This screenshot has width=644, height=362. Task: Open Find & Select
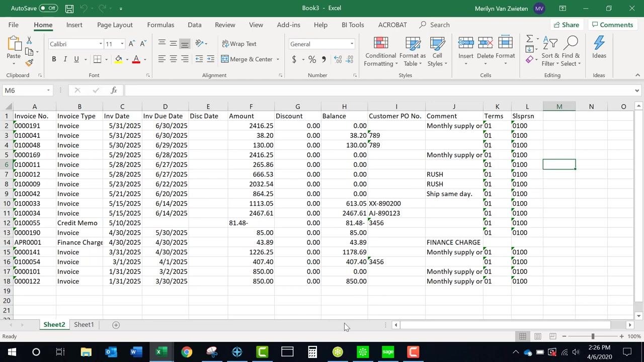tap(571, 52)
